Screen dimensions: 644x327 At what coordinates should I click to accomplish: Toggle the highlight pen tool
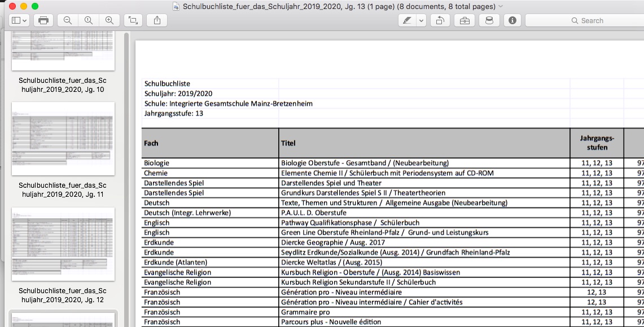pos(406,20)
